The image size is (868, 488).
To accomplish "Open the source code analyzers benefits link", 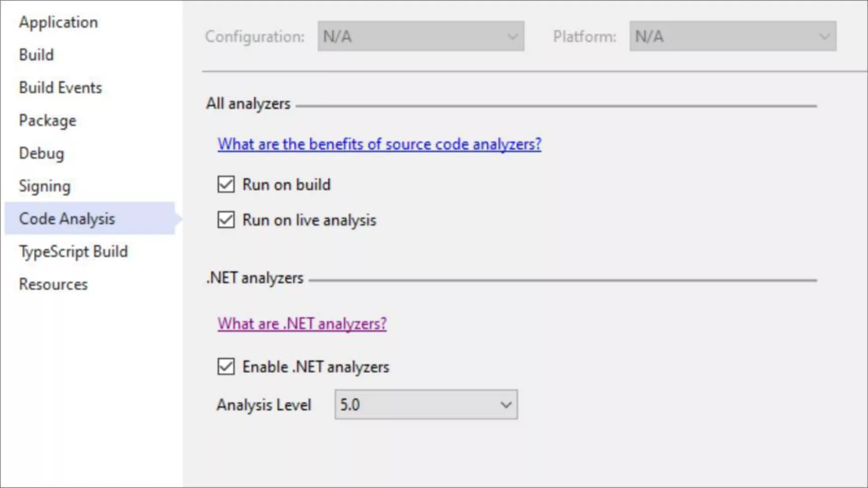I will (x=379, y=144).
